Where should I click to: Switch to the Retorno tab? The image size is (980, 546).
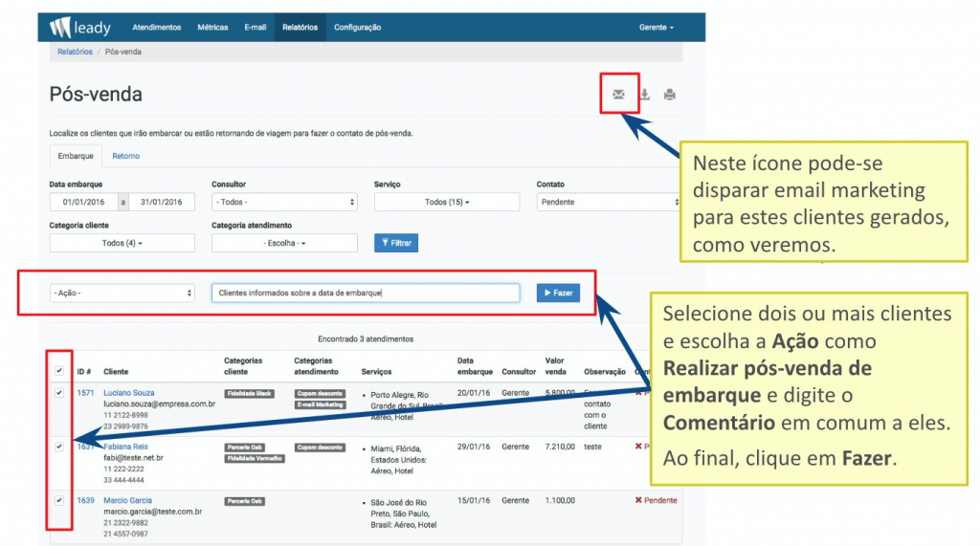coord(125,156)
